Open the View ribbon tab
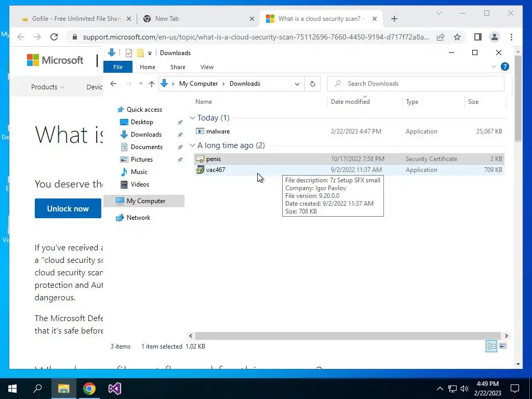This screenshot has width=532, height=399. point(207,67)
